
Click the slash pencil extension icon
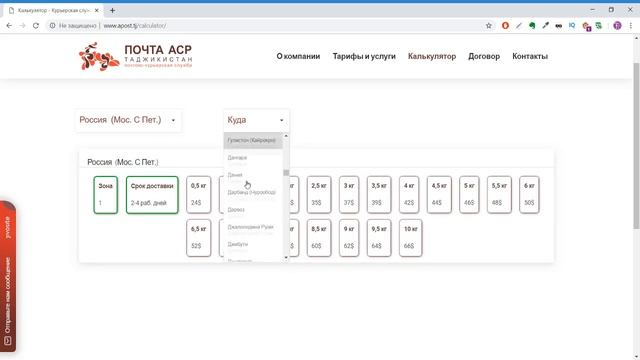(519, 25)
